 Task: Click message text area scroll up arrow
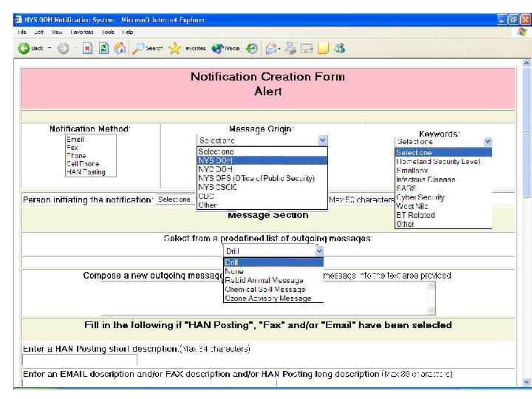pyautogui.click(x=431, y=286)
